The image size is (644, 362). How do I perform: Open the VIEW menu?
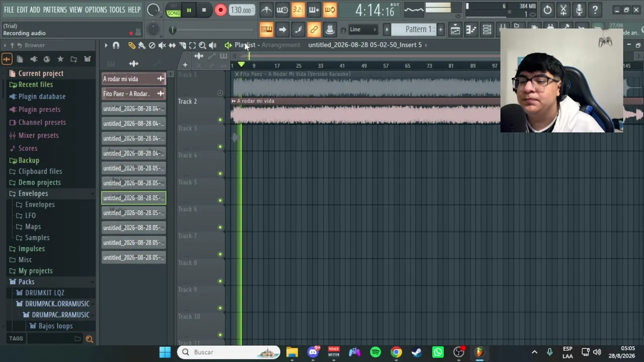pos(75,10)
